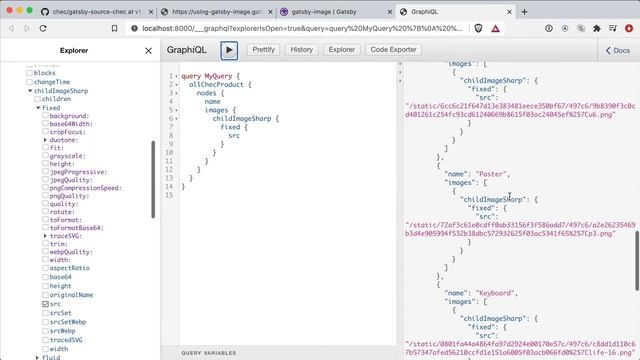
Task: Open the Docs panel
Action: [618, 50]
